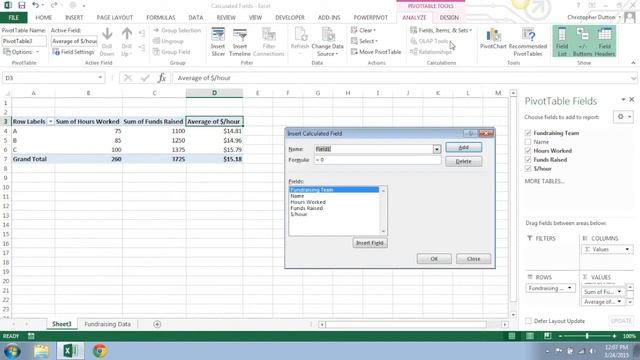
Task: Adjust the zoom slider handle
Action: pyautogui.click(x=587, y=336)
